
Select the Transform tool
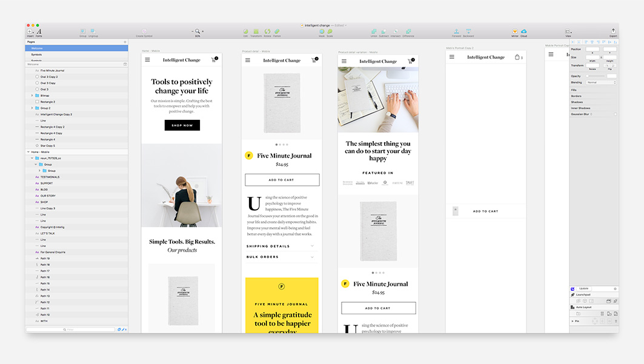(x=256, y=31)
